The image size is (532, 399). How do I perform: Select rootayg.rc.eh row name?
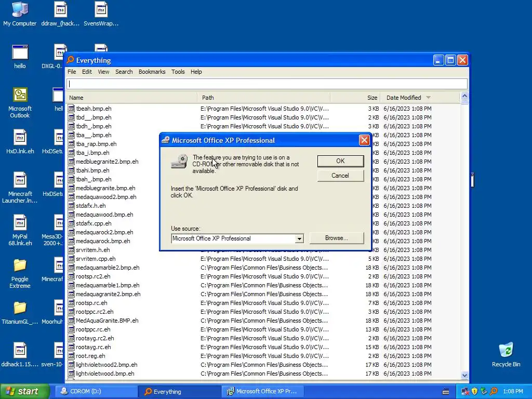click(94, 347)
